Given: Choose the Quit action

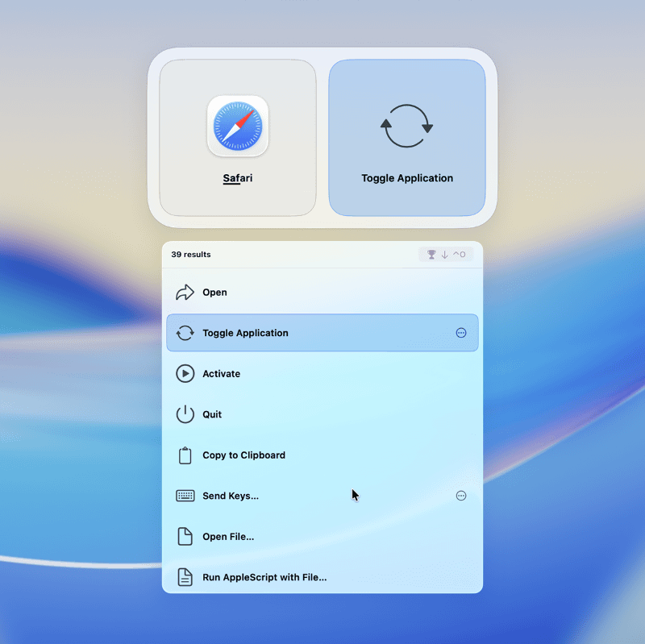Looking at the screenshot, I should point(322,414).
